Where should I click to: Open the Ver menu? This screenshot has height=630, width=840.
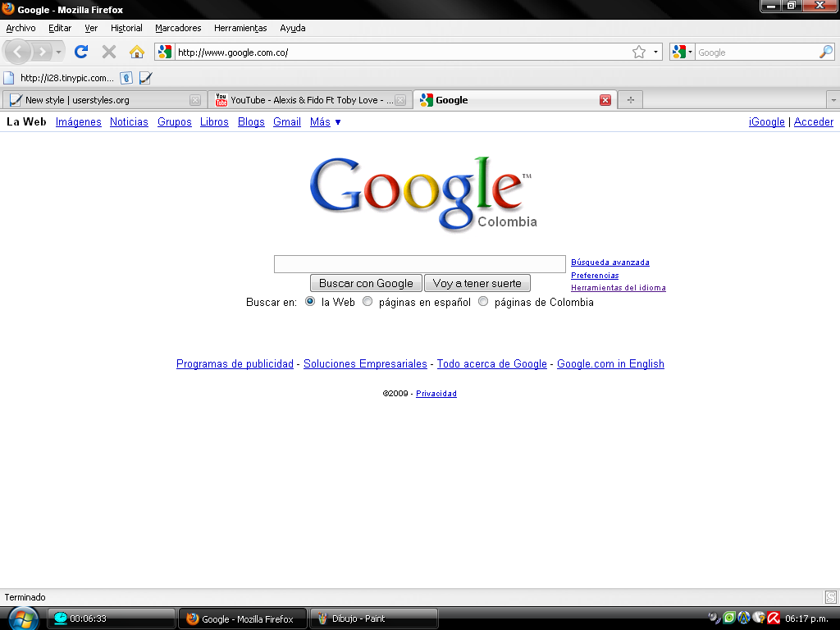coord(91,28)
